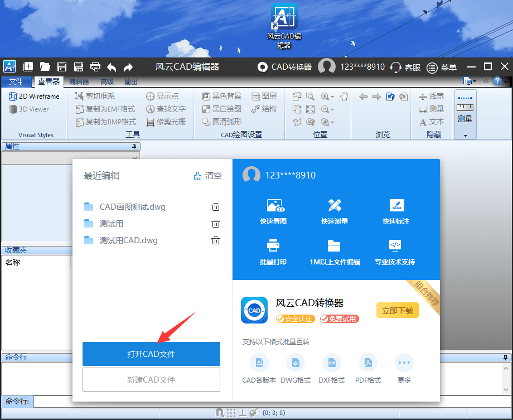
Task: Toggle 黑色背景 setting
Action: click(221, 96)
